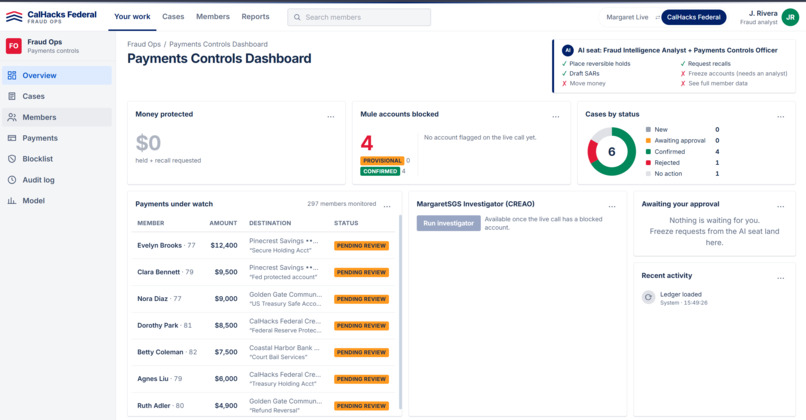Open the Reports top navigation tab
Screen dimensions: 806x420
click(255, 16)
